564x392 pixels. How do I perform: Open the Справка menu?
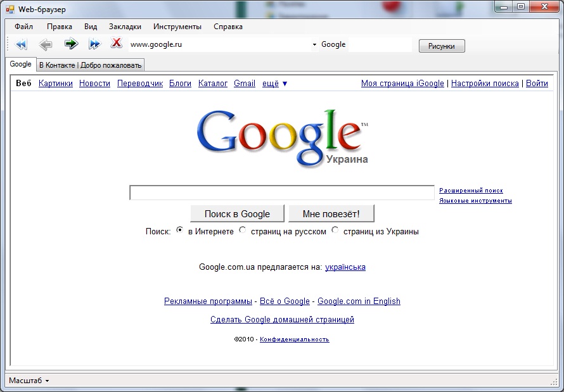(228, 27)
